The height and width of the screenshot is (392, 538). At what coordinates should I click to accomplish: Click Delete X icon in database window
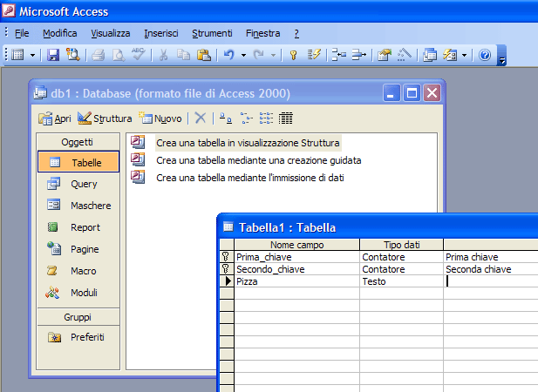[x=201, y=118]
